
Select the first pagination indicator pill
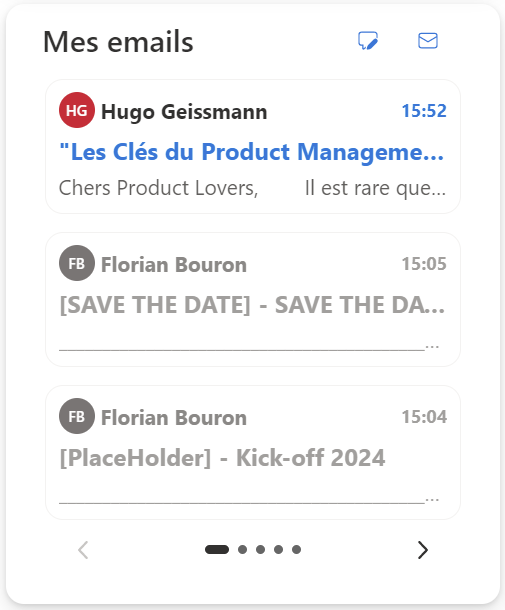tap(217, 549)
